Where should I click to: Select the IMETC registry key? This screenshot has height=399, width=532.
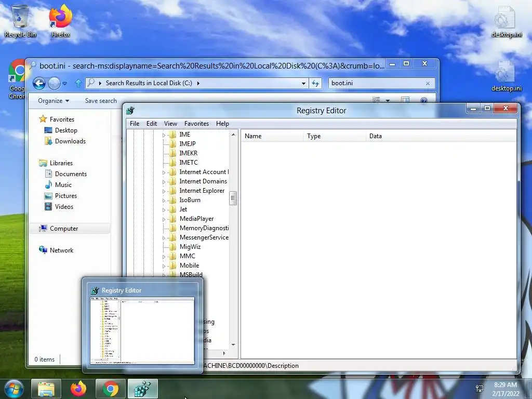pos(188,163)
